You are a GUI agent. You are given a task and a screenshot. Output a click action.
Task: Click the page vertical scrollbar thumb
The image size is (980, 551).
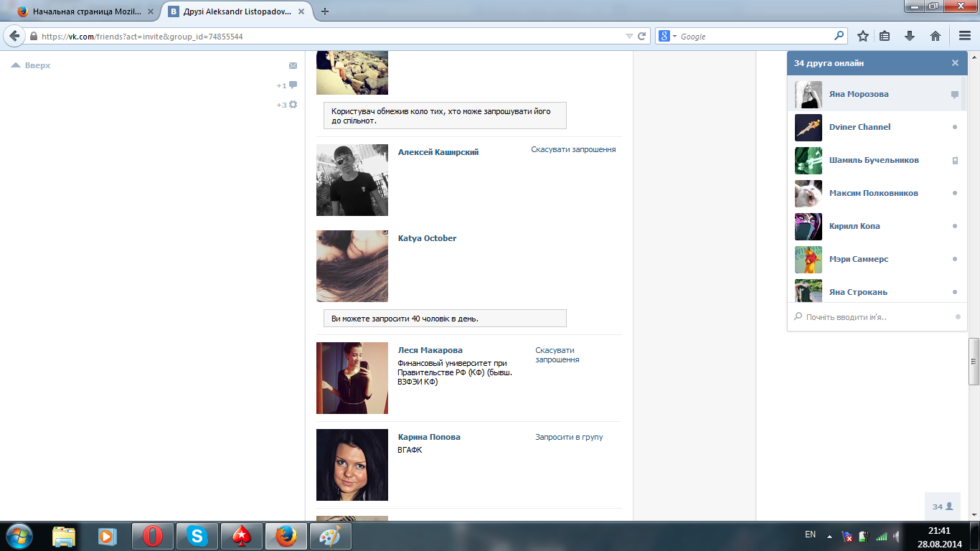974,362
